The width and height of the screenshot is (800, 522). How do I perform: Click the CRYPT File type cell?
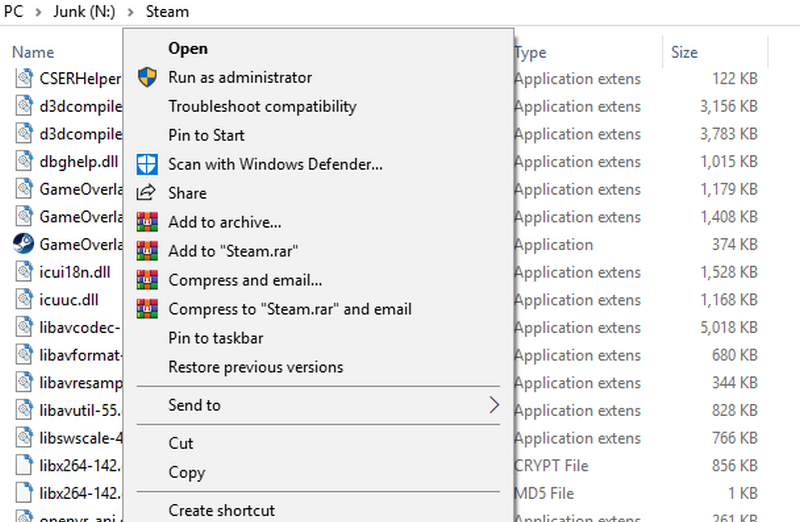(x=551, y=465)
